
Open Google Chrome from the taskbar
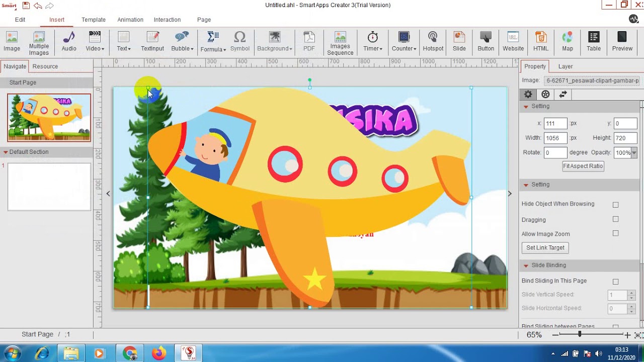pos(130,353)
